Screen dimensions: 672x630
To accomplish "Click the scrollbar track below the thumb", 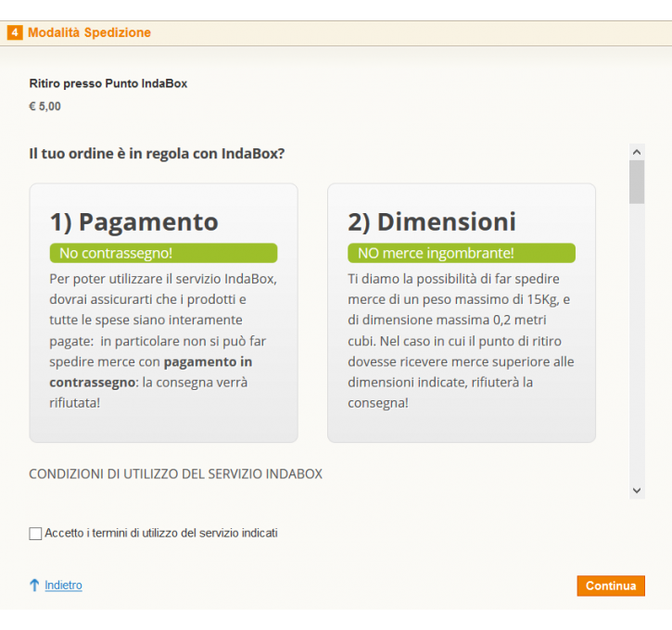I will 637,343.
